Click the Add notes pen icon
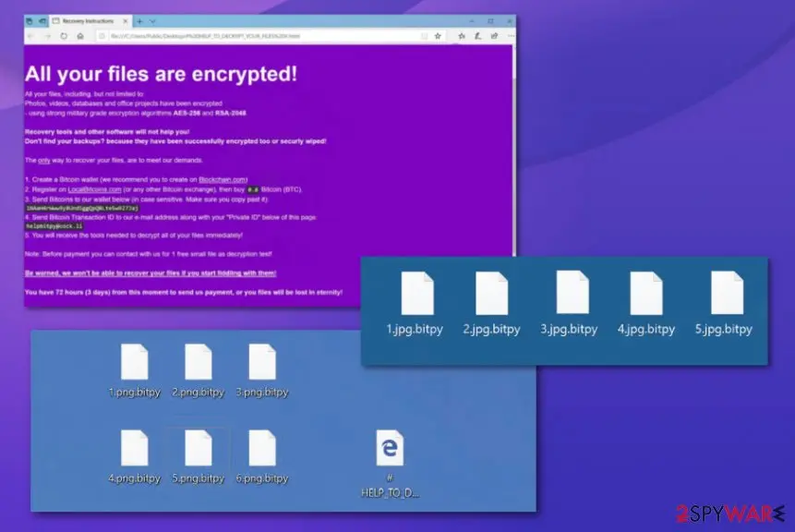This screenshot has height=532, width=795. (477, 36)
